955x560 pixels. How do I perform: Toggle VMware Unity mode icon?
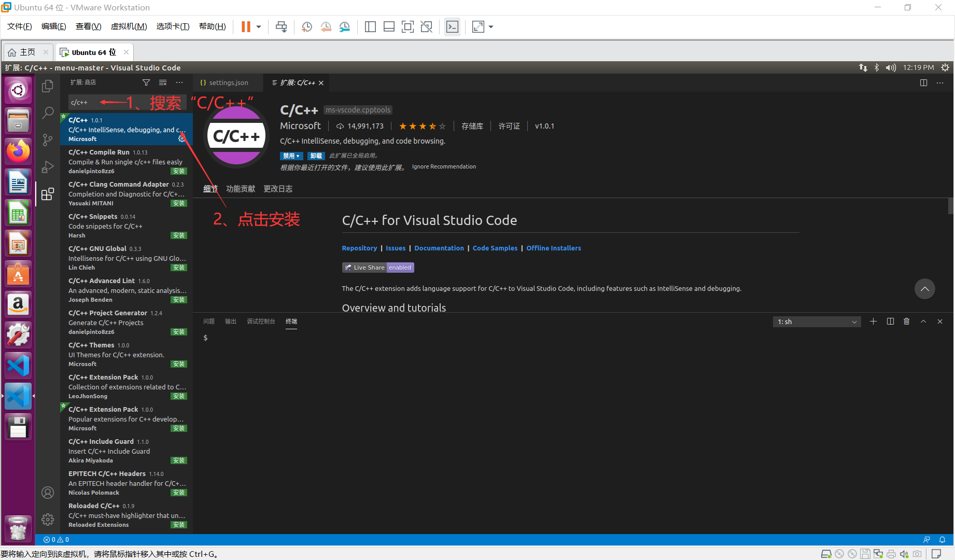427,27
